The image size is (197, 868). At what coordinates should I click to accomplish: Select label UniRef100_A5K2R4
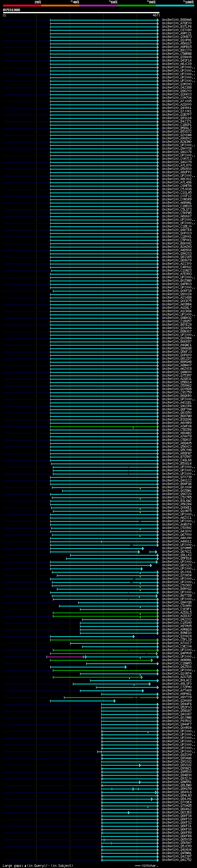(176, 504)
